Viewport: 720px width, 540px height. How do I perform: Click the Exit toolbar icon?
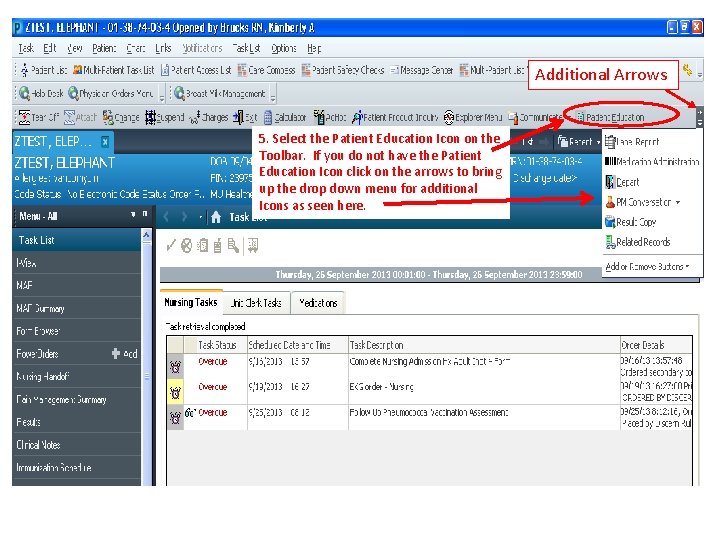click(245, 118)
